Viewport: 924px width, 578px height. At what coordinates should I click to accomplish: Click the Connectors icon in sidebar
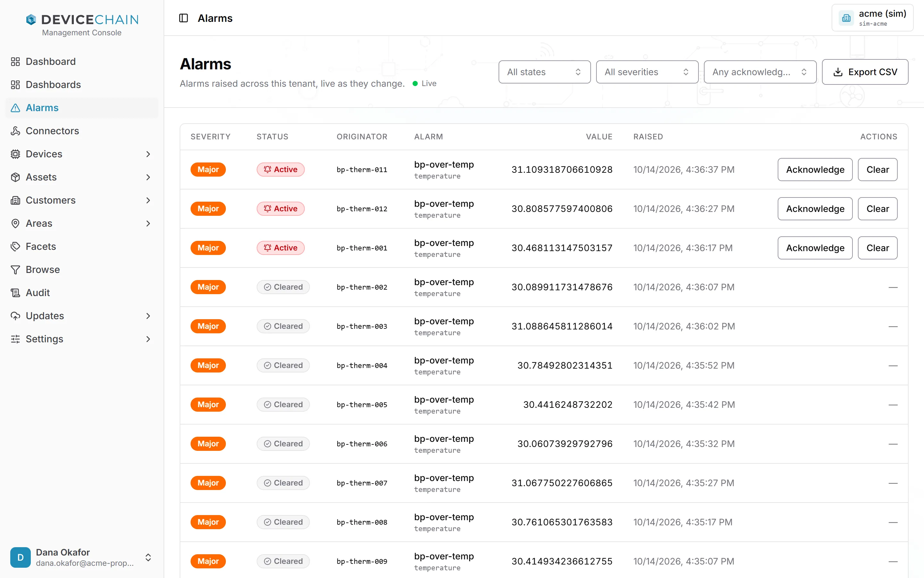(x=15, y=131)
